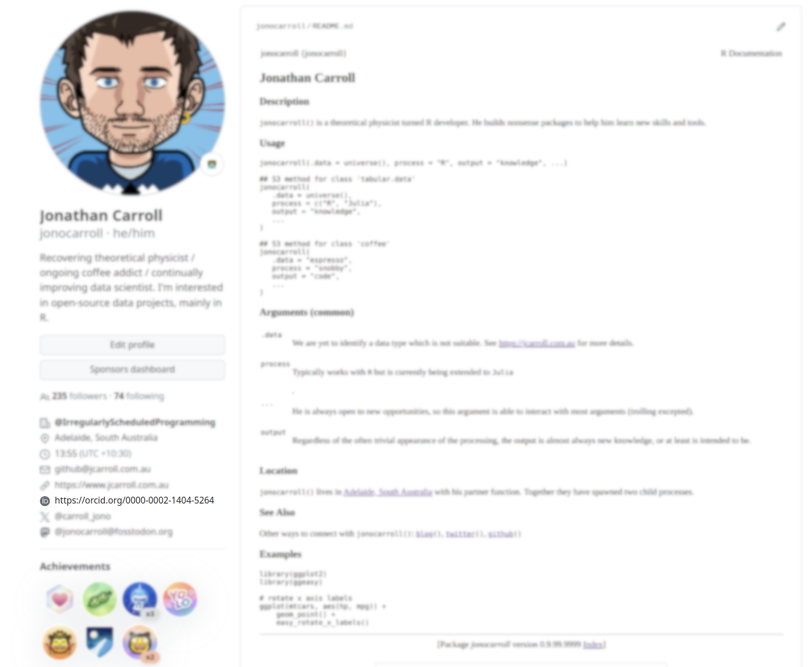Click the green Pair Extraordinaire achievement badge
Viewport: 812px width, 667px height.
(x=100, y=599)
